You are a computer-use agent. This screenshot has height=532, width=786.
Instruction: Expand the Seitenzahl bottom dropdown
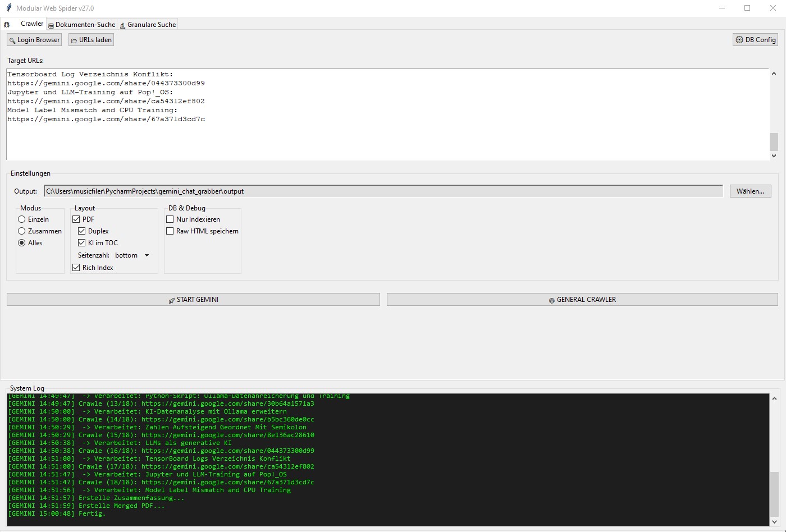coord(132,255)
